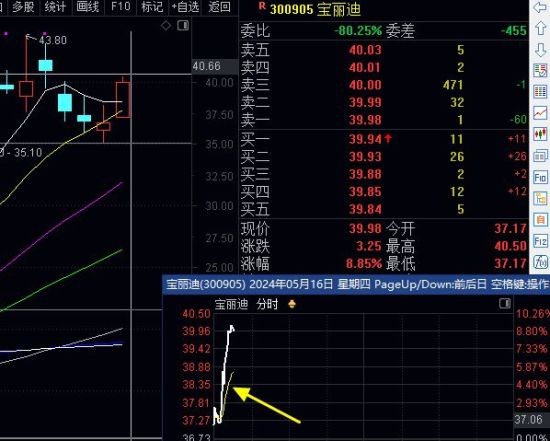Switch to the intraday line chart icon
The width and height of the screenshot is (550, 441).
540,113
